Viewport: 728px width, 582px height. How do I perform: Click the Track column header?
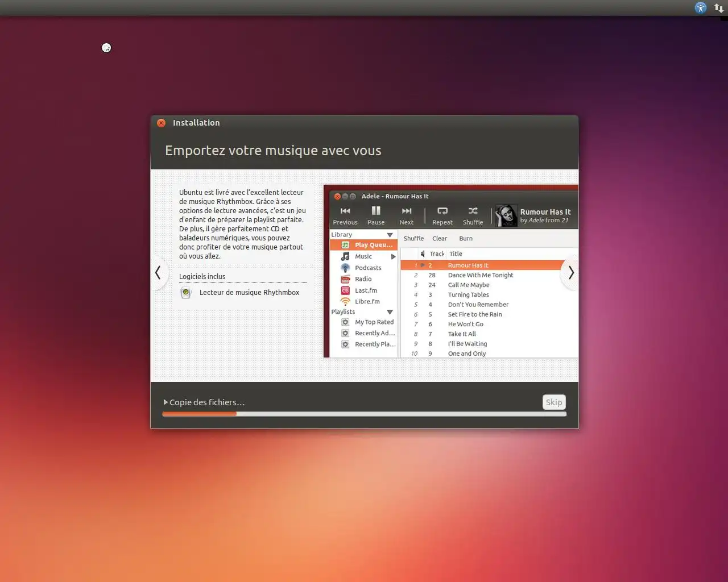[437, 254]
